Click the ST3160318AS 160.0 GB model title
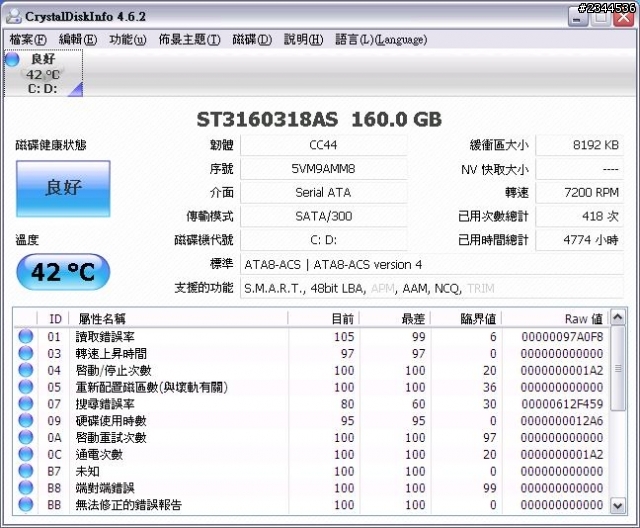 pos(319,120)
